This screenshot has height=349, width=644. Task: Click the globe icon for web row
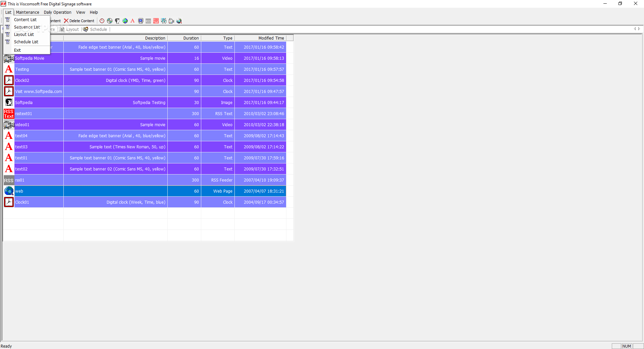tap(9, 191)
